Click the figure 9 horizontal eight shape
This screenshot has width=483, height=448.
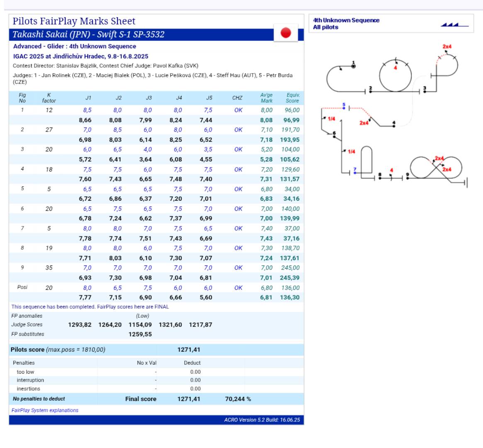point(436,168)
